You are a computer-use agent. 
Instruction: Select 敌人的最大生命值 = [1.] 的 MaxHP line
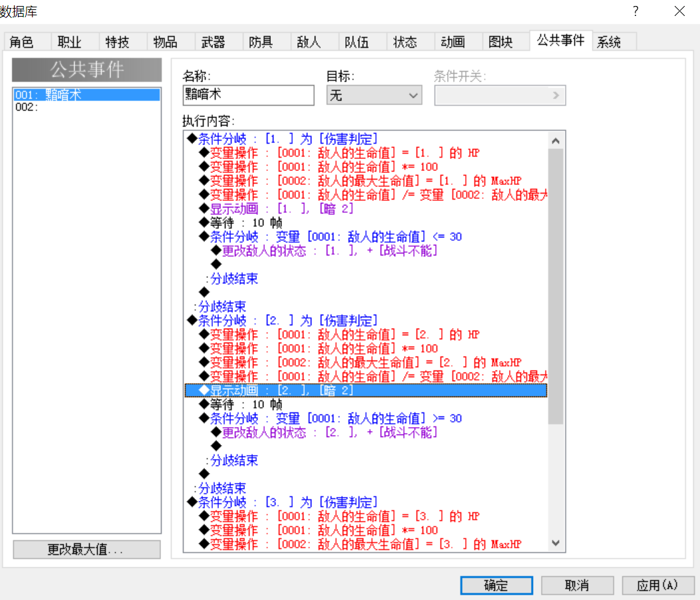click(x=366, y=181)
